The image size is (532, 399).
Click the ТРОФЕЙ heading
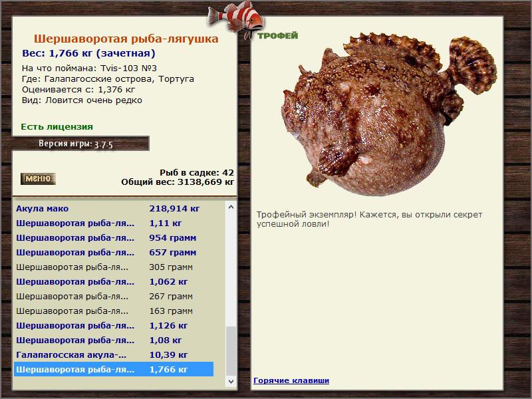[277, 36]
